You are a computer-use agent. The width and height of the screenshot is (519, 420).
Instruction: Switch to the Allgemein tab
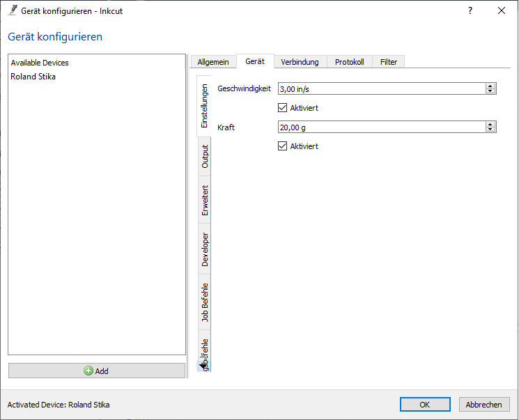pos(213,62)
